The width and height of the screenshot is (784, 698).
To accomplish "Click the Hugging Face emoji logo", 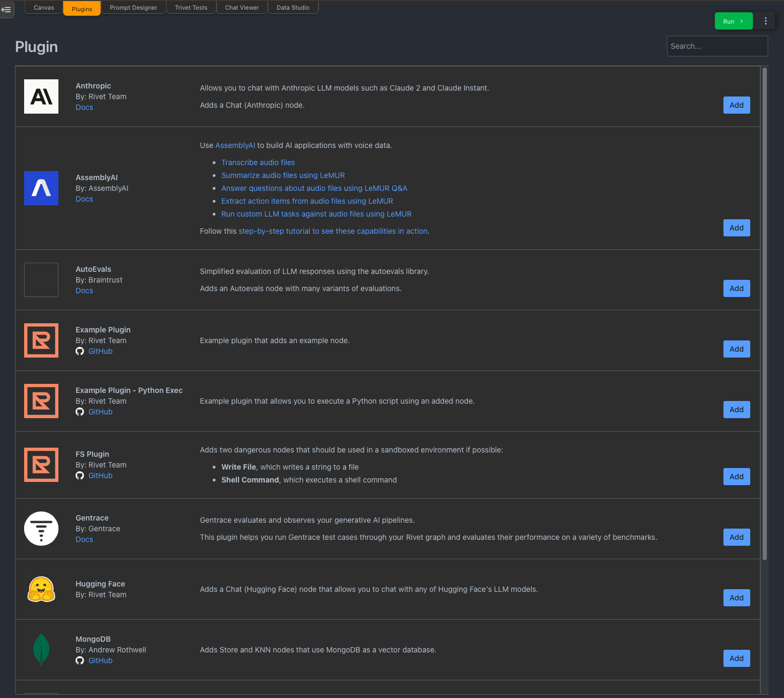I will pos(41,589).
